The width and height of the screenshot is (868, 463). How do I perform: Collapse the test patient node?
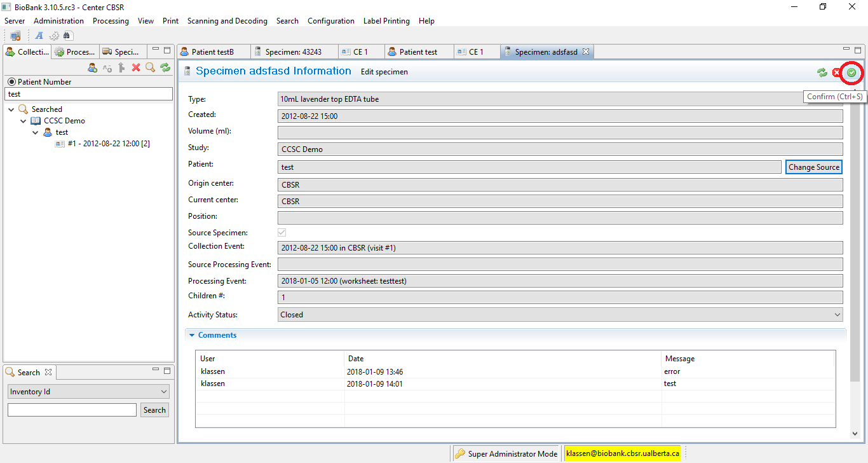[35, 132]
